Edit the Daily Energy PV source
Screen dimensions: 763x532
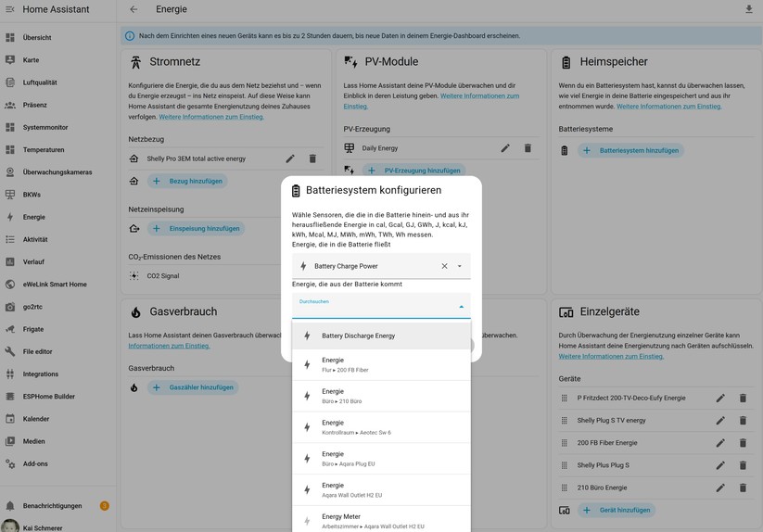pos(505,148)
